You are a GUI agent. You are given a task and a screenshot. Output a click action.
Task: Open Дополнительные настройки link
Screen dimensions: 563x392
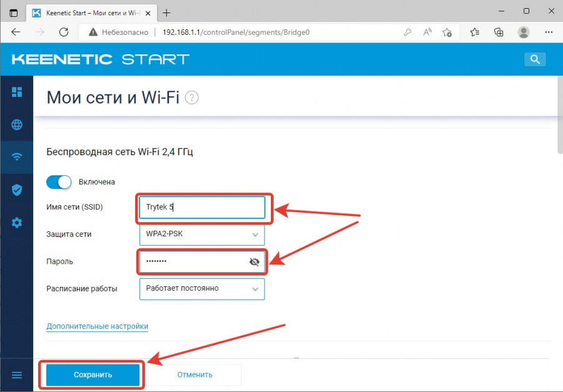click(x=97, y=326)
